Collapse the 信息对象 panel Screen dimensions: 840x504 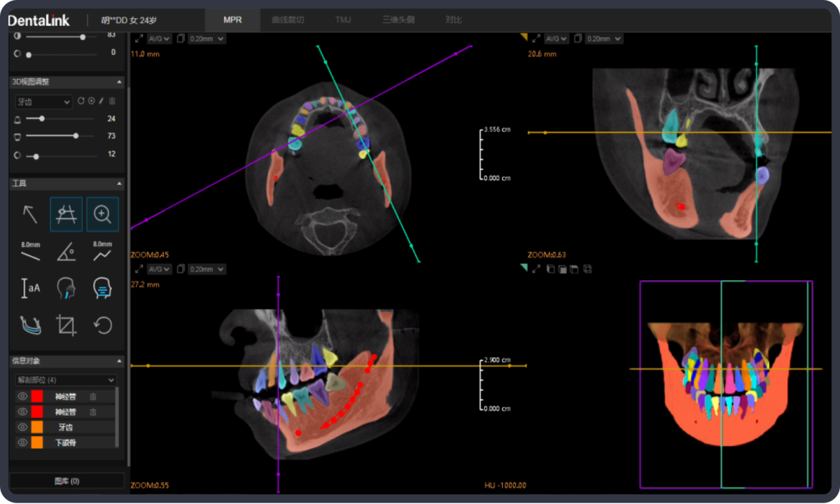click(x=119, y=361)
